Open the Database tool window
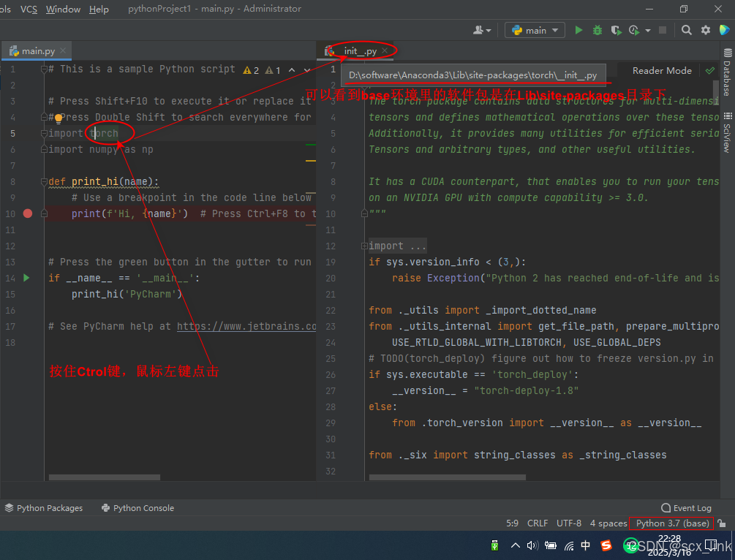This screenshot has width=735, height=560. click(727, 72)
